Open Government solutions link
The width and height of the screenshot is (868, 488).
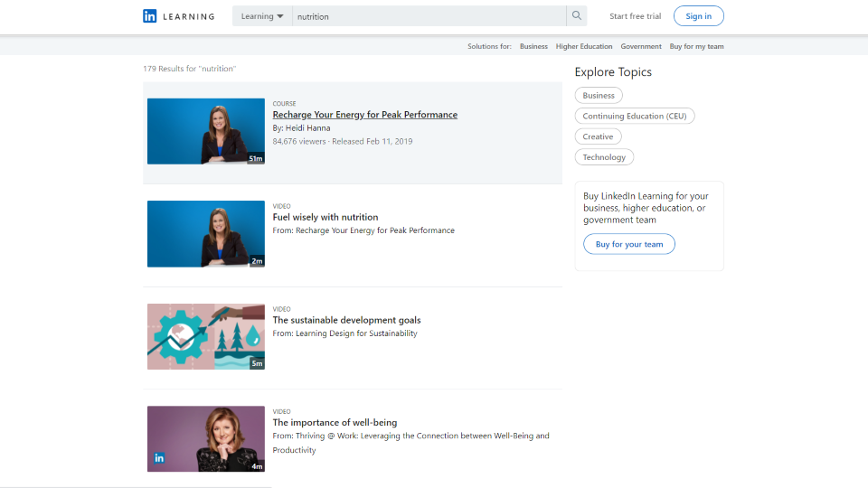click(641, 46)
